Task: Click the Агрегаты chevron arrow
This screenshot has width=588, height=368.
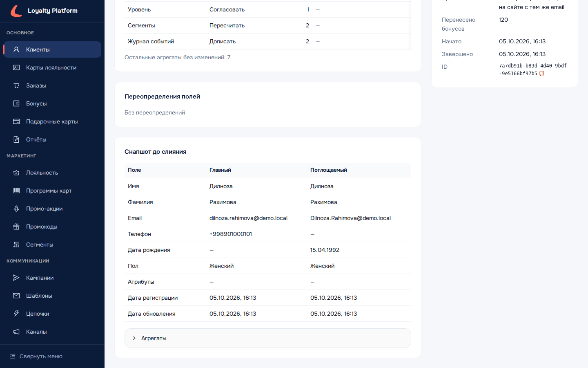Action: [134, 338]
